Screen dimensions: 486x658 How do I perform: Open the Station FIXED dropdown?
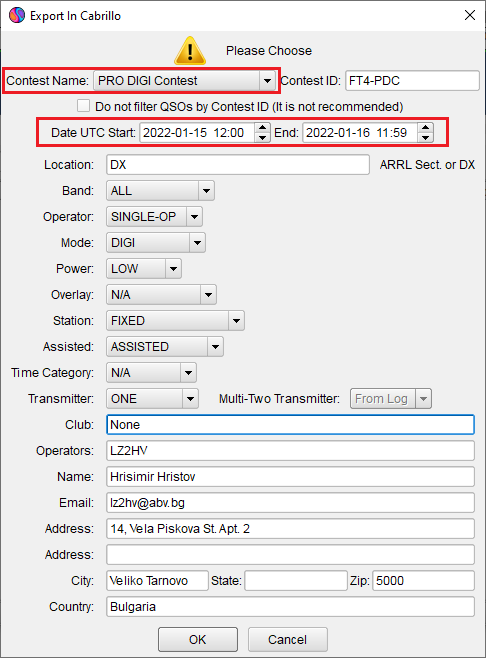pos(236,321)
